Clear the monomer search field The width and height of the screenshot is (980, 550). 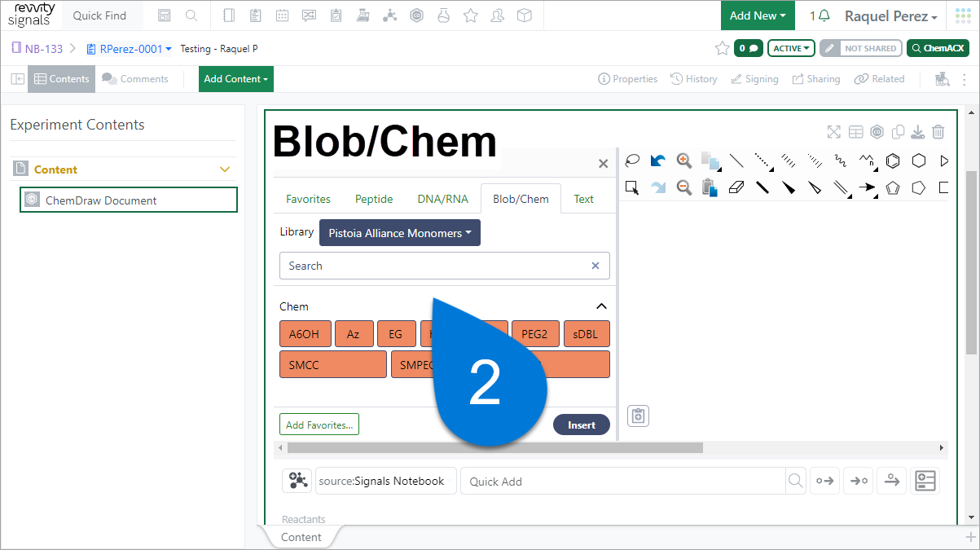coord(595,266)
